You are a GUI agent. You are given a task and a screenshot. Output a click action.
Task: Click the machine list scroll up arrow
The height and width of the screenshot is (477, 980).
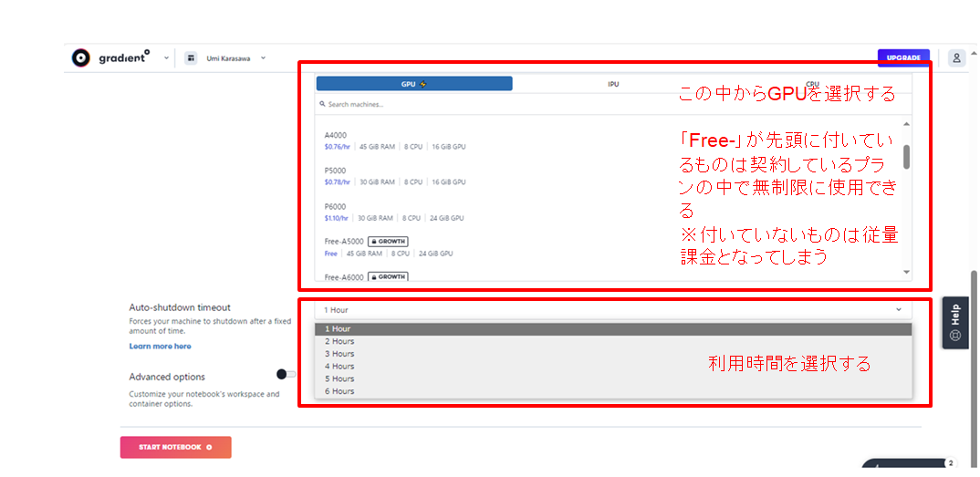coord(907,124)
